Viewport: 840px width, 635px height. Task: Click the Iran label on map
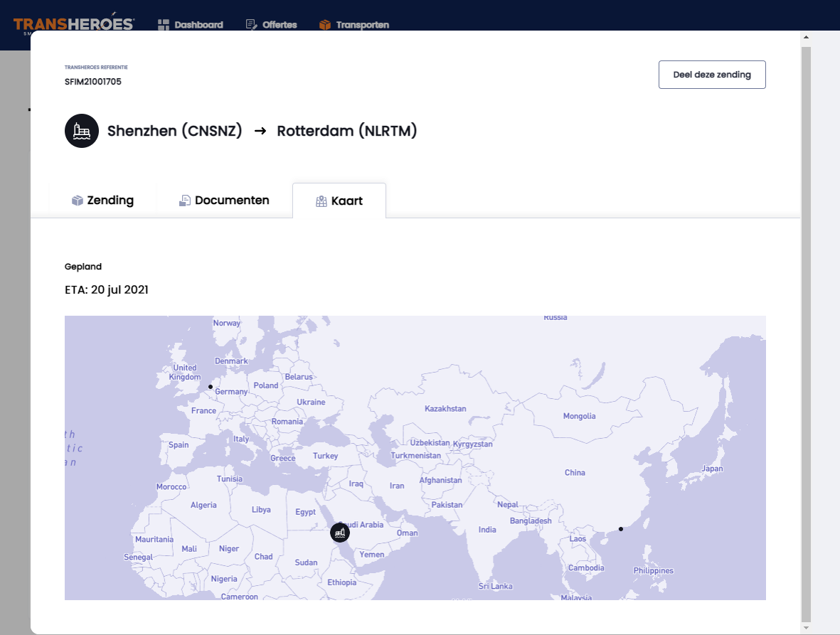pos(397,486)
